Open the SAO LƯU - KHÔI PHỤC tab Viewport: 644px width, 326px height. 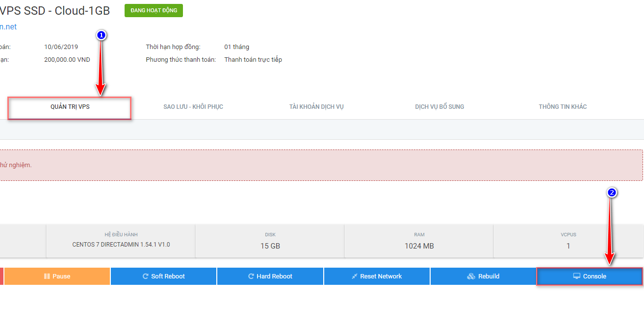(x=193, y=107)
